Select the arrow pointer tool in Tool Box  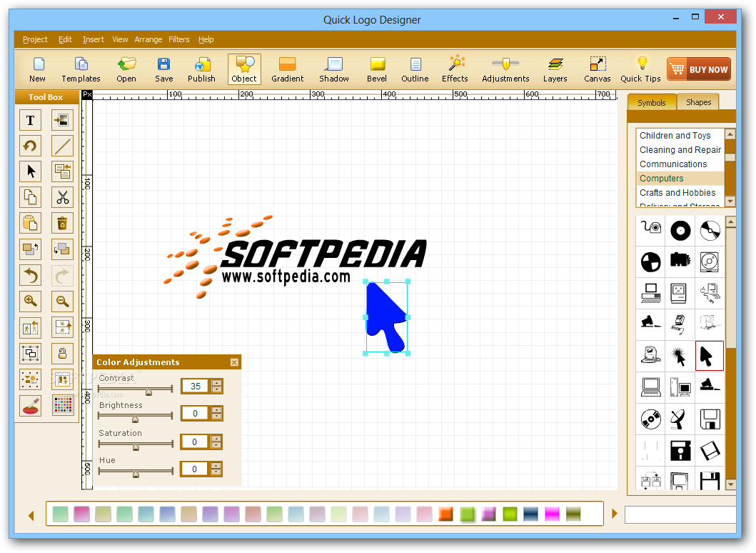click(31, 171)
